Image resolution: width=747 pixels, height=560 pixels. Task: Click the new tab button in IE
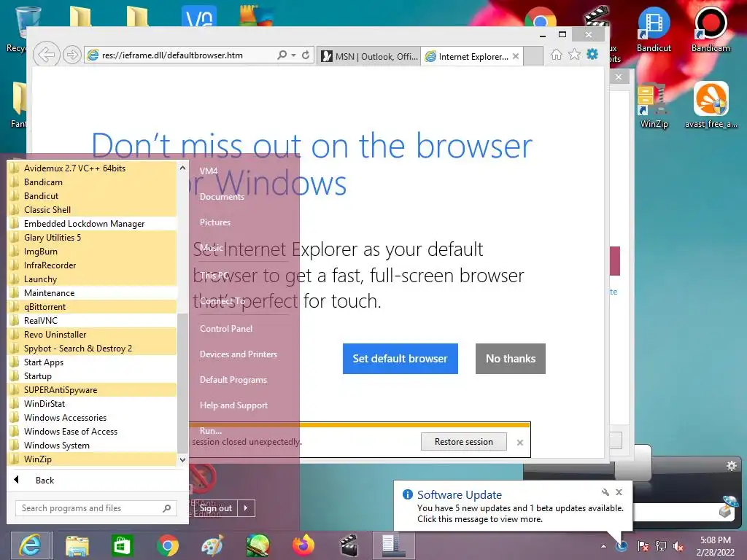[533, 56]
